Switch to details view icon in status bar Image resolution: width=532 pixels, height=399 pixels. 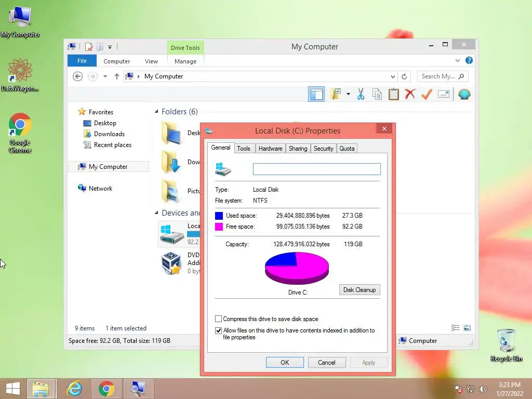[x=455, y=328]
